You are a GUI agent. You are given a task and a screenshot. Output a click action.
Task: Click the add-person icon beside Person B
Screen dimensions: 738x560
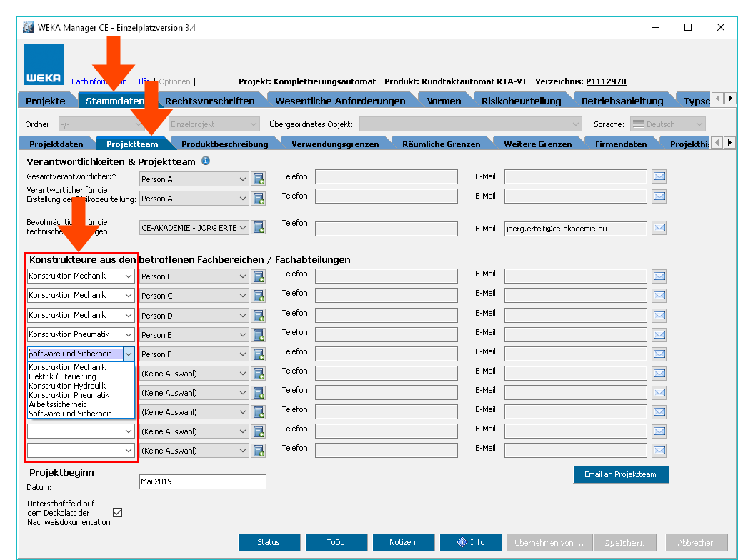259,276
